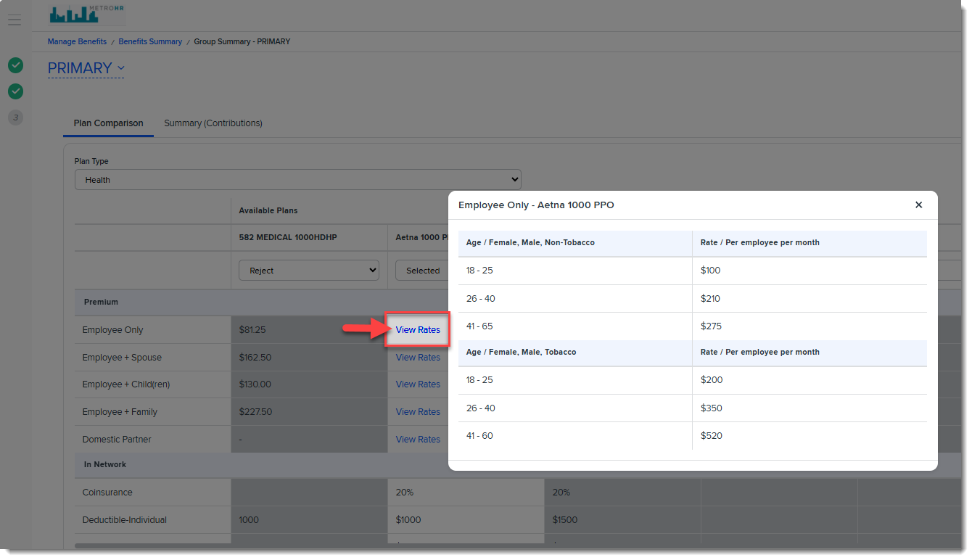Open the Reject dropdown for 582 MEDICAL

point(309,271)
